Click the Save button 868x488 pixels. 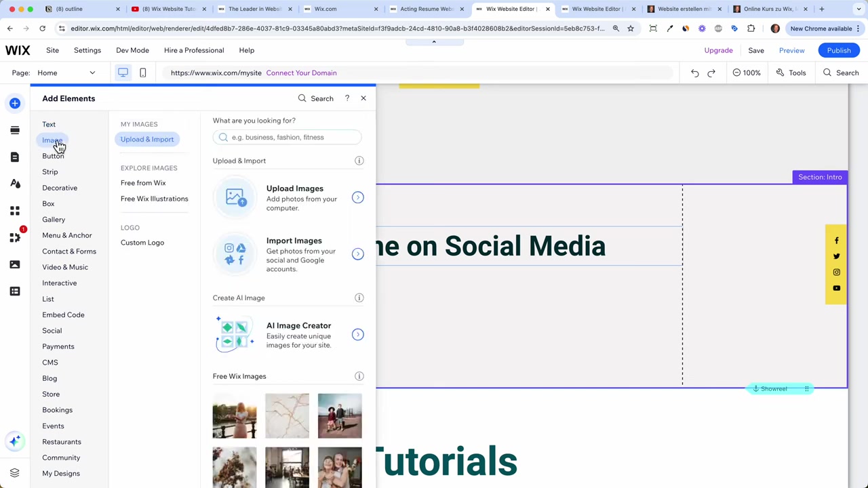[756, 50]
